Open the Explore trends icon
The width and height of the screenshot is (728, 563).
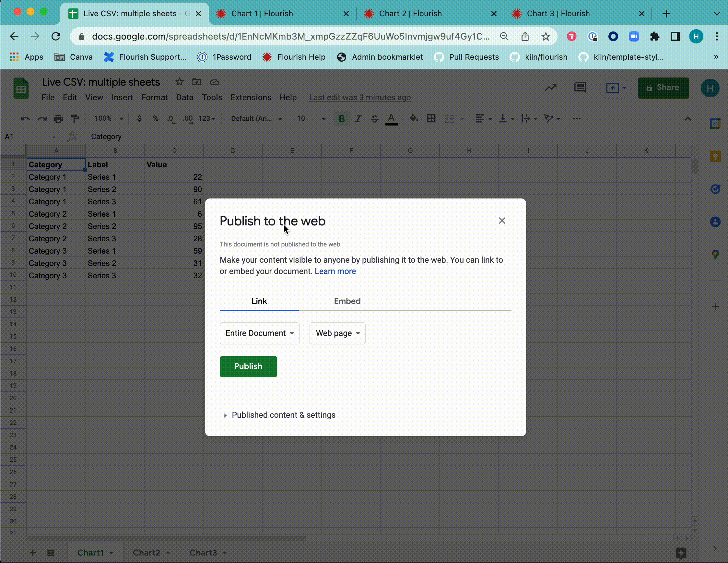click(x=551, y=87)
